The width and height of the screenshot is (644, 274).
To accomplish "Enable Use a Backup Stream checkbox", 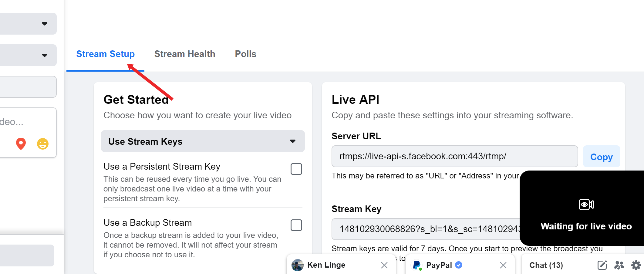I will (x=296, y=225).
